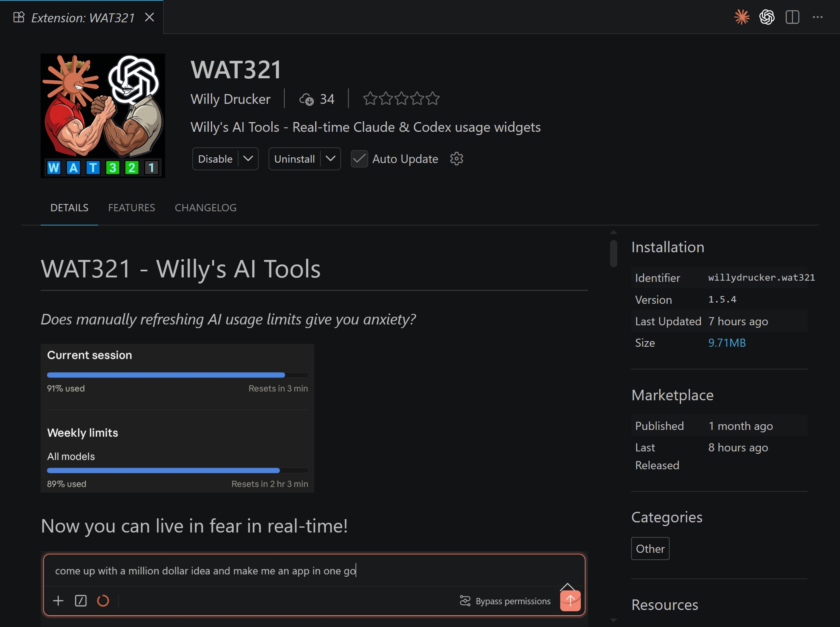Select the Extension: WAT321 editor tab
The height and width of the screenshot is (627, 840).
(82, 17)
